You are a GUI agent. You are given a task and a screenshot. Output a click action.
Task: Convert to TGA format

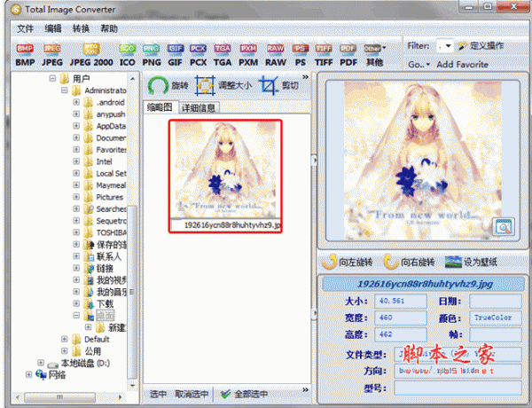coord(223,55)
